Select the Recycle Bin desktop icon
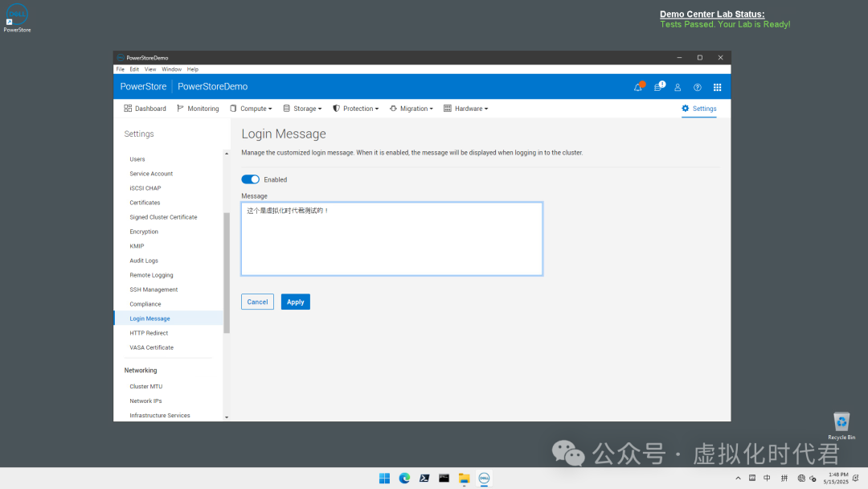This screenshot has width=868, height=489. (841, 426)
